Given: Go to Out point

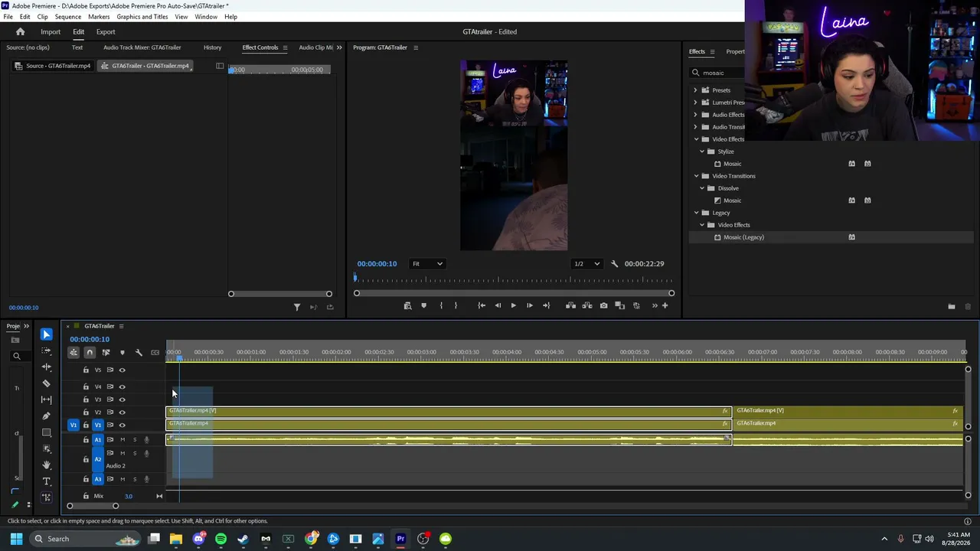Looking at the screenshot, I should [546, 306].
